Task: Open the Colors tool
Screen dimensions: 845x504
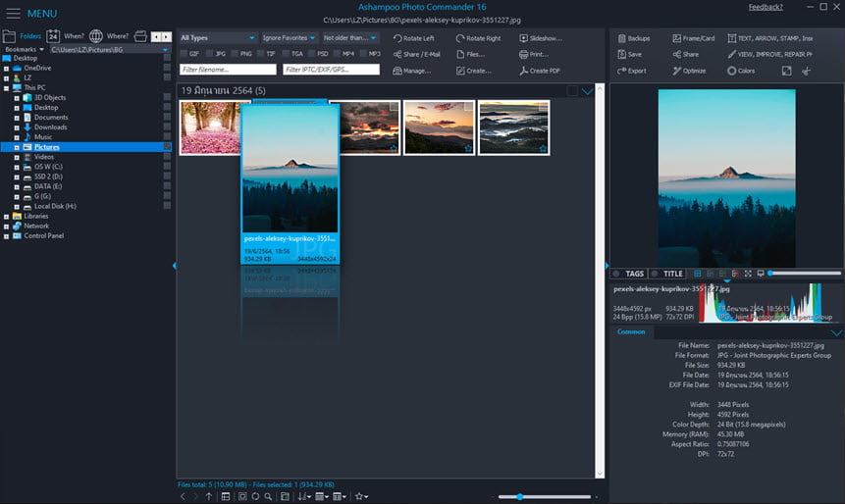Action: [x=741, y=71]
